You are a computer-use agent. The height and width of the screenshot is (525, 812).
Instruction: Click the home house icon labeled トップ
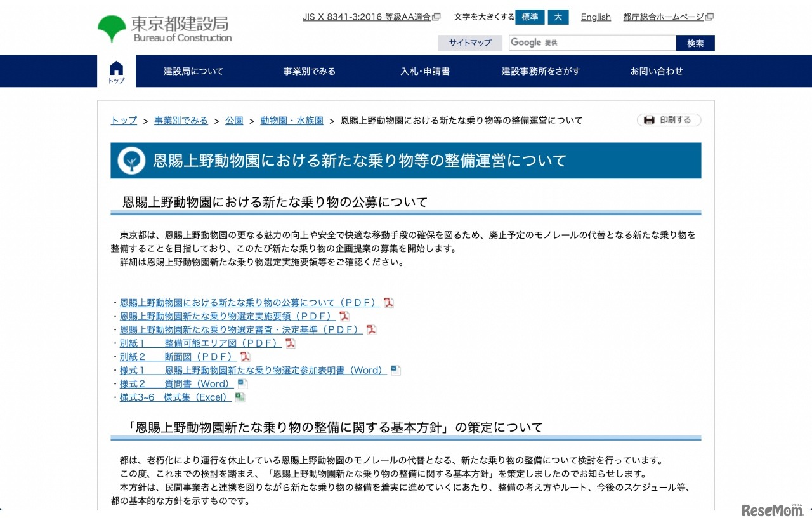click(x=116, y=70)
